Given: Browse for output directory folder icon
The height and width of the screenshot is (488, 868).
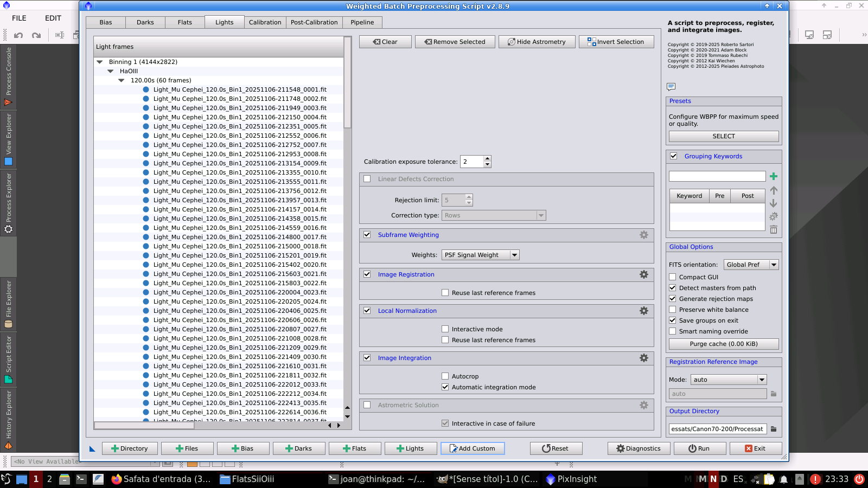Looking at the screenshot, I should [x=774, y=429].
